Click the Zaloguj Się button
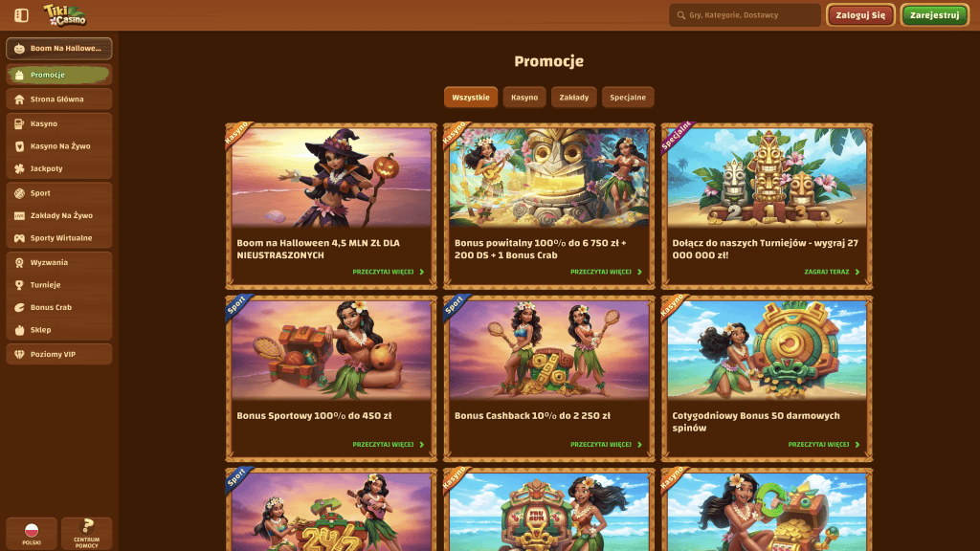The width and height of the screenshot is (980, 551). click(860, 15)
